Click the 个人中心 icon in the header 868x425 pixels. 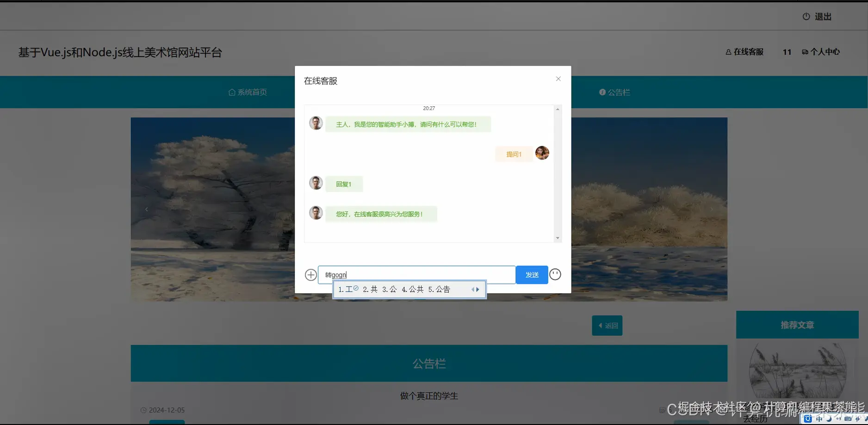(x=805, y=52)
